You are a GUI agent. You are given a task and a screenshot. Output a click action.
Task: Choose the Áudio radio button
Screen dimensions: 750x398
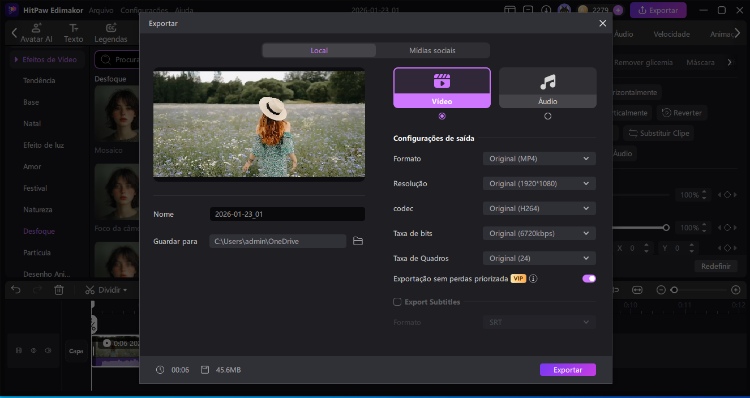click(x=547, y=116)
